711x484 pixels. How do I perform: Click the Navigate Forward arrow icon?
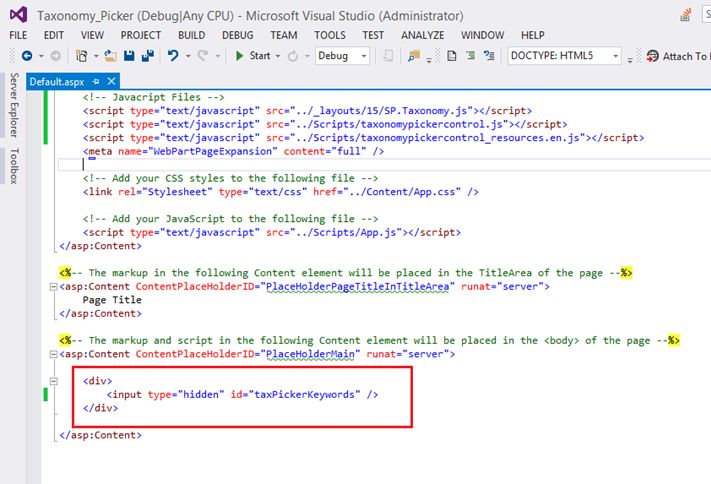tap(55, 56)
